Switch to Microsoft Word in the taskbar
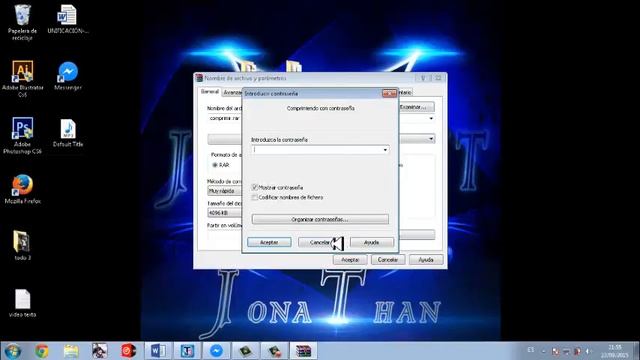This screenshot has width=640, height=360. pos(158,351)
